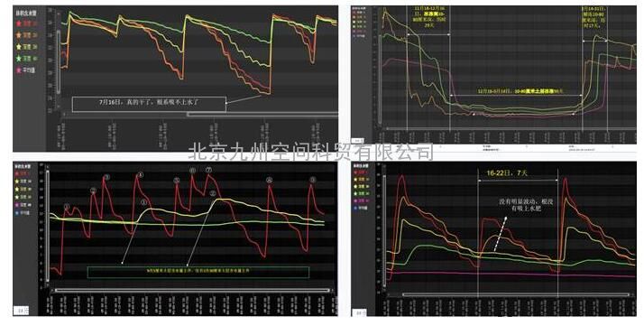Toggle red star legend series in top-left chart
Image resolution: width=644 pixels, height=326 pixels.
25,23
